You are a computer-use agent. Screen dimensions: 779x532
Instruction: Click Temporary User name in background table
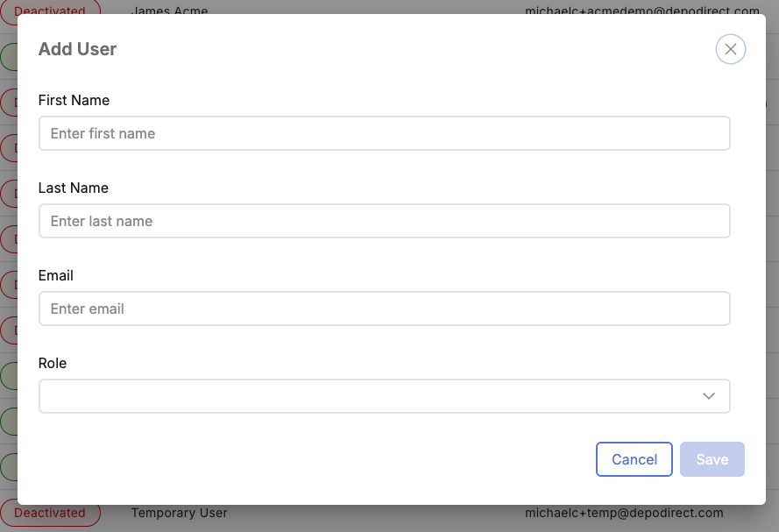pyautogui.click(x=180, y=513)
